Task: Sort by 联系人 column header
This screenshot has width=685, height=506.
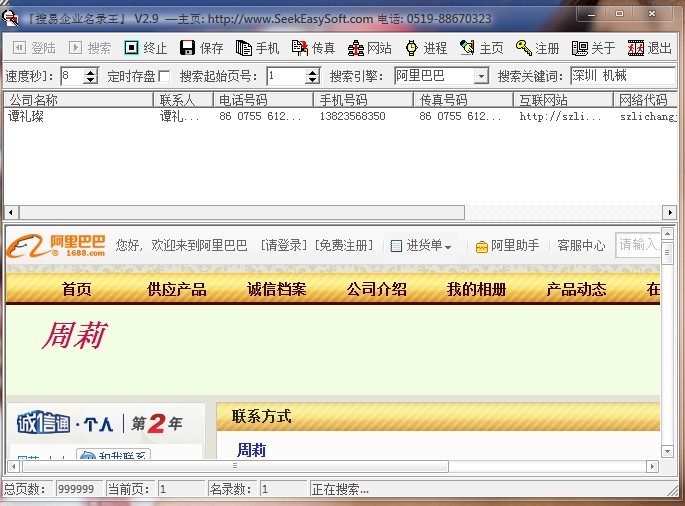Action: (x=183, y=100)
